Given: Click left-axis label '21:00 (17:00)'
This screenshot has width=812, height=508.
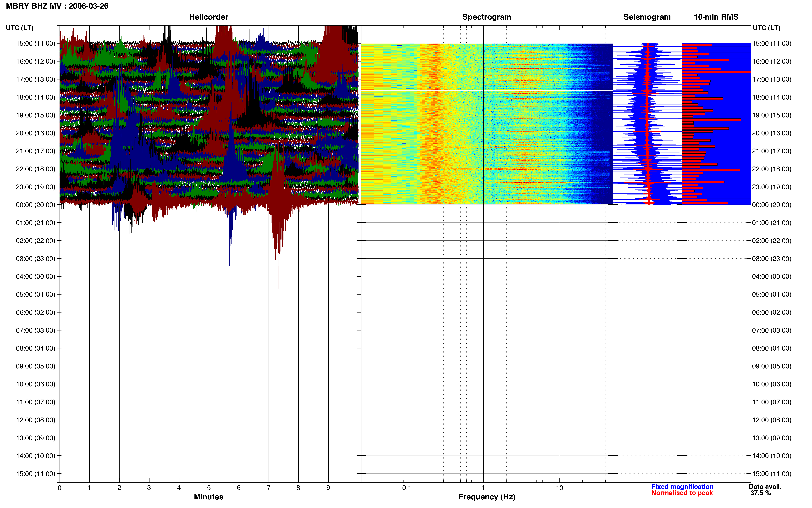Looking at the screenshot, I should click(36, 151).
